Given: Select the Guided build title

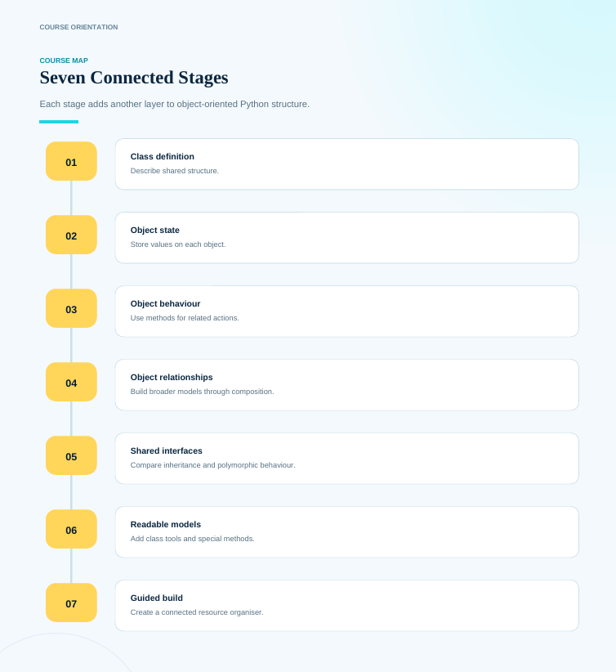Looking at the screenshot, I should tap(157, 598).
